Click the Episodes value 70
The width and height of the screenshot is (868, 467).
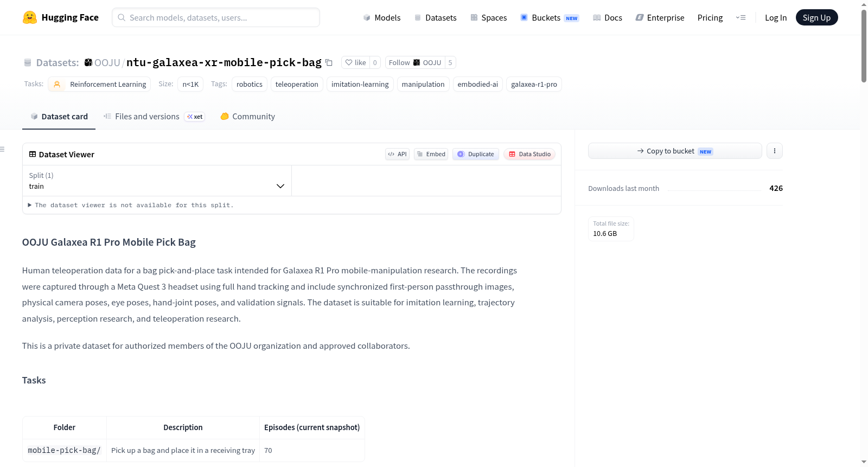pos(268,450)
